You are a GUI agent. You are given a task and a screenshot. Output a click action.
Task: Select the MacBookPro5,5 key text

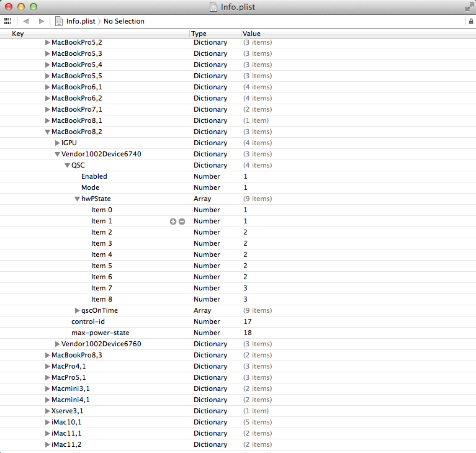tap(77, 76)
